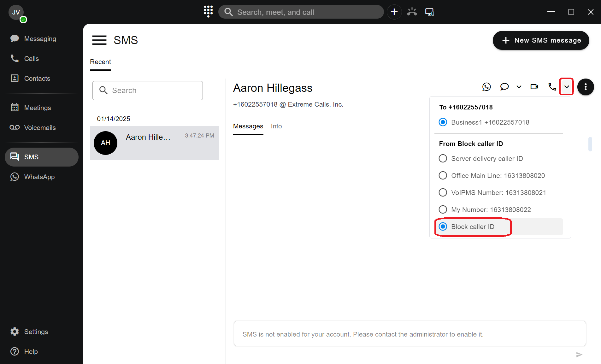
Task: Toggle the SMS hamburger menu
Action: point(99,40)
